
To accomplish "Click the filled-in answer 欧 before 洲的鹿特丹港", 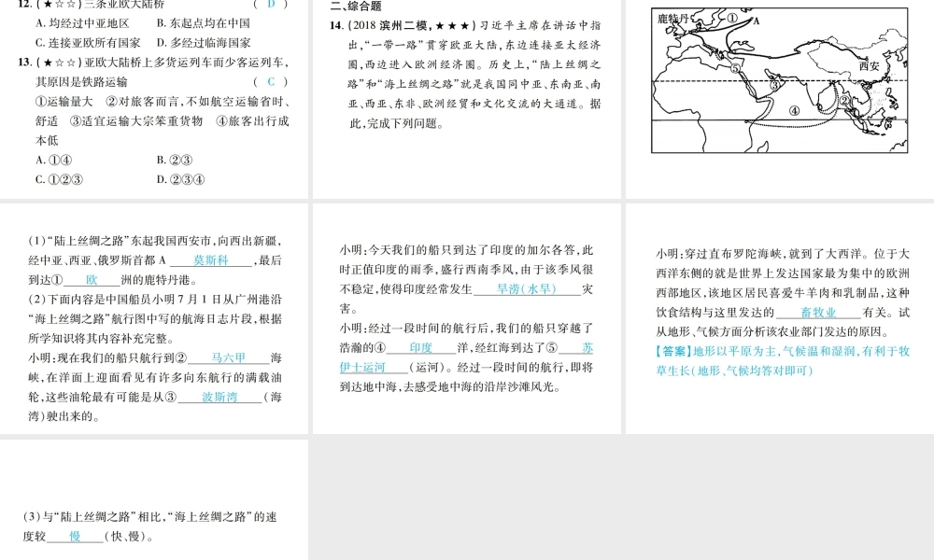I will pos(92,280).
